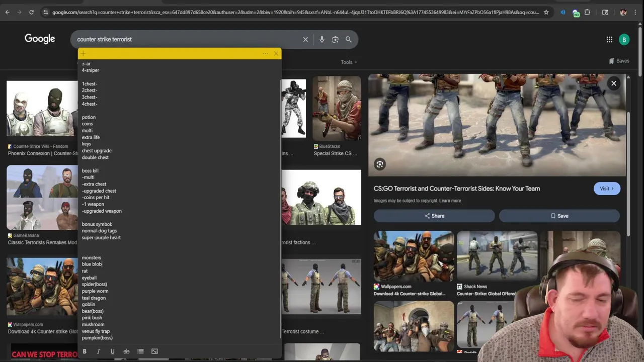Toggle strikethrough in the sticky note
This screenshot has width=644, height=362.
pyautogui.click(x=126, y=351)
